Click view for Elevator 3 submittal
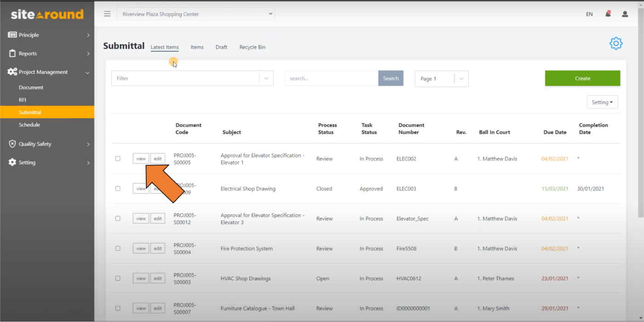 [141, 218]
